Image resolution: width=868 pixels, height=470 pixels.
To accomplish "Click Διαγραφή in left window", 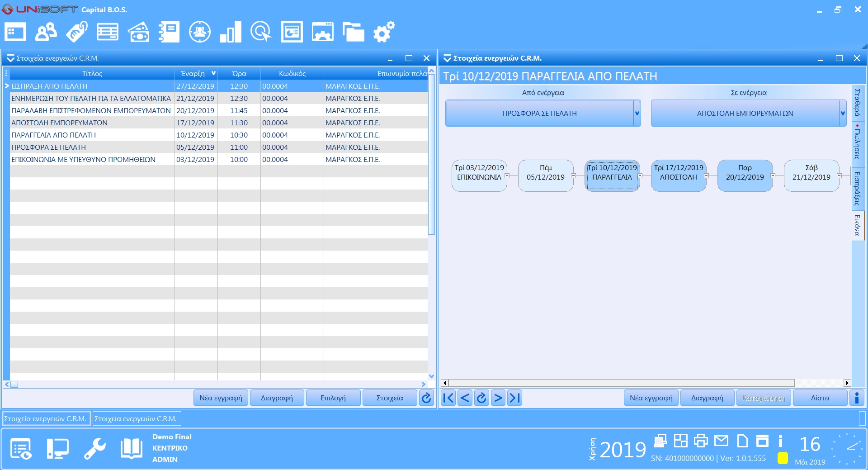I will coord(277,398).
